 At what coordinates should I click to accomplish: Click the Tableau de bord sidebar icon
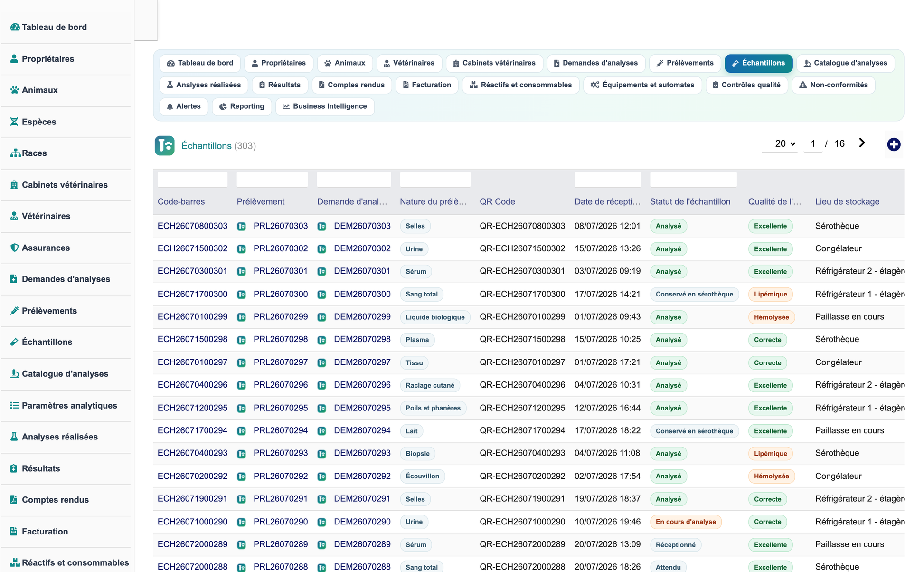[x=15, y=27]
